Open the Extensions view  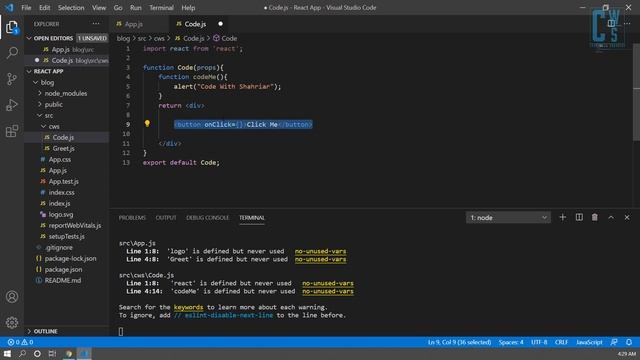coord(12,131)
